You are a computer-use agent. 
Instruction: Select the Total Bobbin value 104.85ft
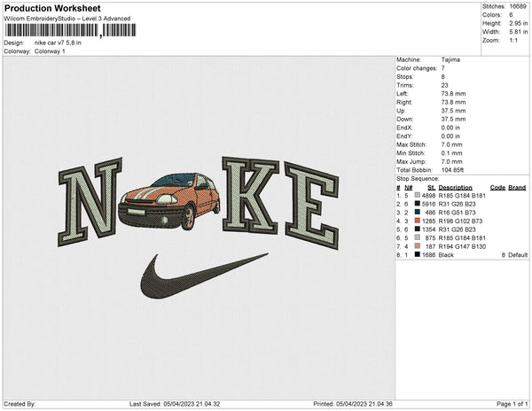click(452, 170)
